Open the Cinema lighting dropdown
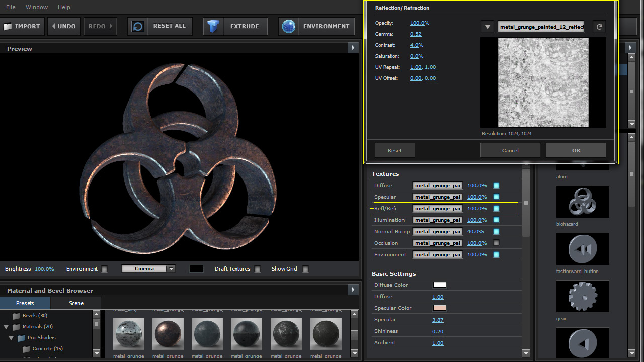Screen dimensions: 644x362 coord(171,269)
